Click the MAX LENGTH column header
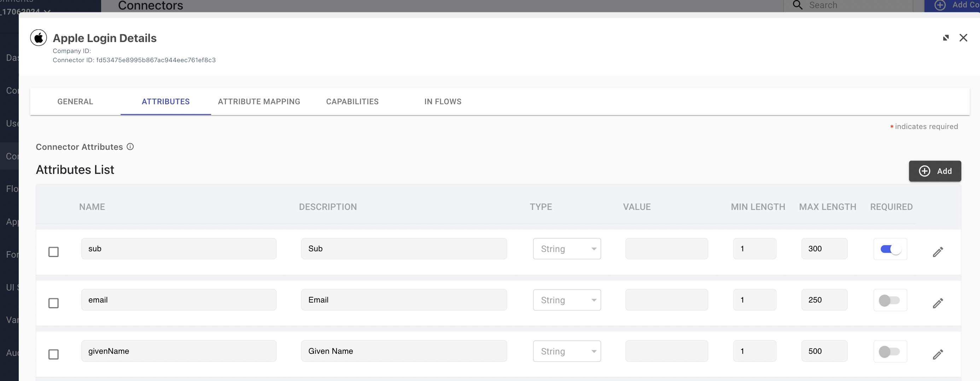This screenshot has width=980, height=381. (x=827, y=207)
